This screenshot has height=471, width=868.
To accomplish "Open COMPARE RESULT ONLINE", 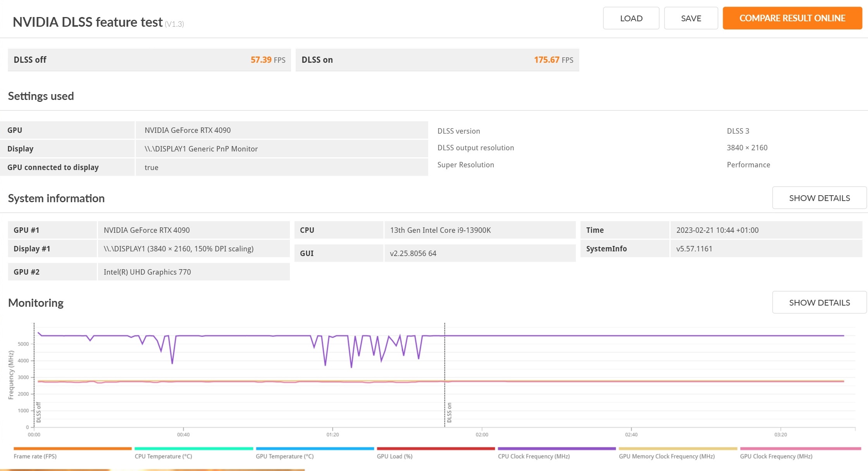I will [792, 18].
